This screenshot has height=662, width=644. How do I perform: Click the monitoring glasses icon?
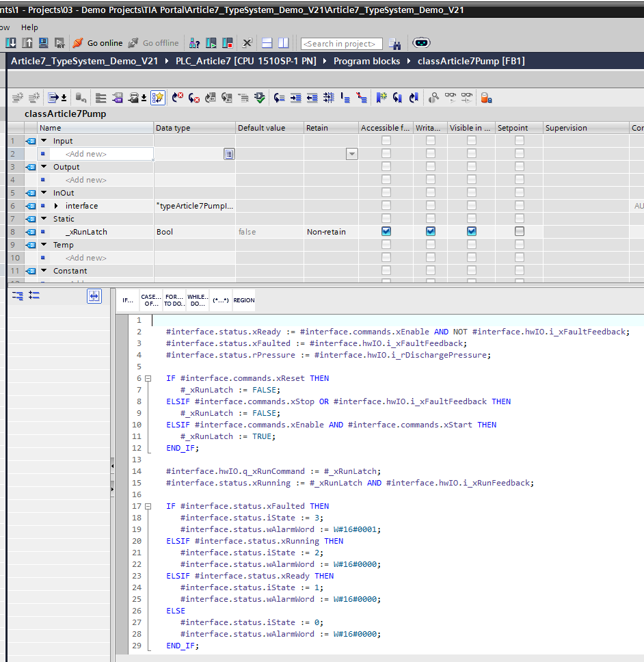pos(451,98)
